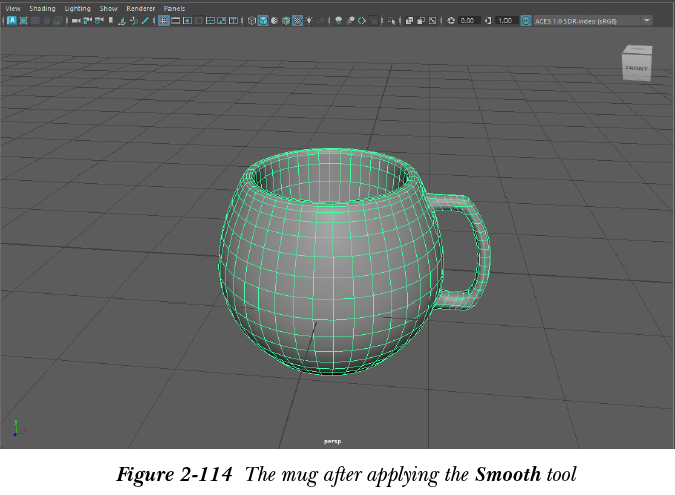Enable Wireframe display mode icon

(x=251, y=20)
